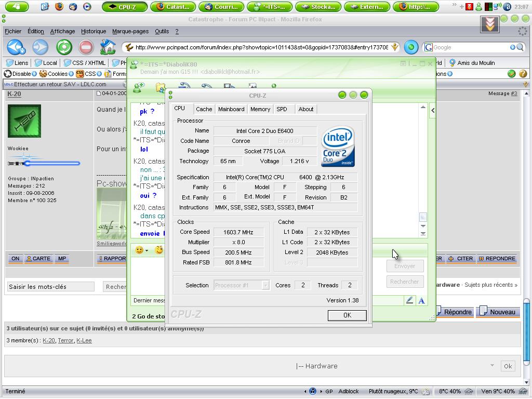Click the green check validation icon in Firefox toolbar

coord(511,74)
